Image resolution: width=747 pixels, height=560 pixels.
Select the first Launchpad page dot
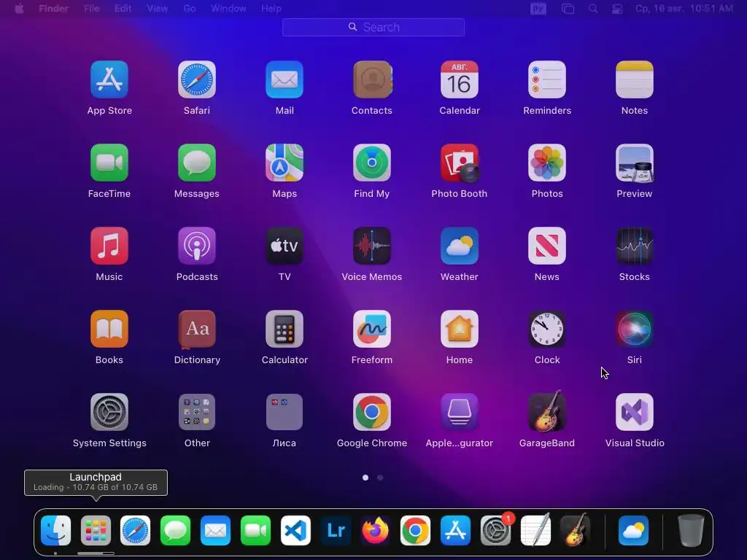tap(365, 478)
